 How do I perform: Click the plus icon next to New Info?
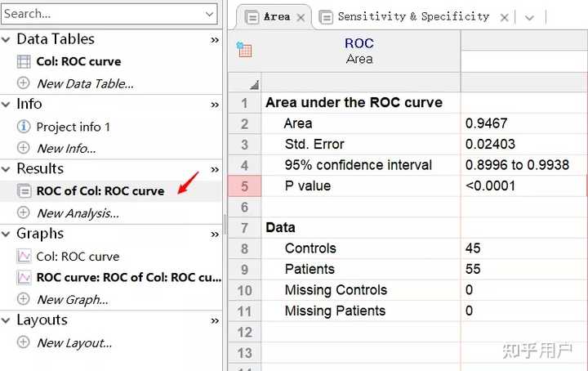coord(24,148)
